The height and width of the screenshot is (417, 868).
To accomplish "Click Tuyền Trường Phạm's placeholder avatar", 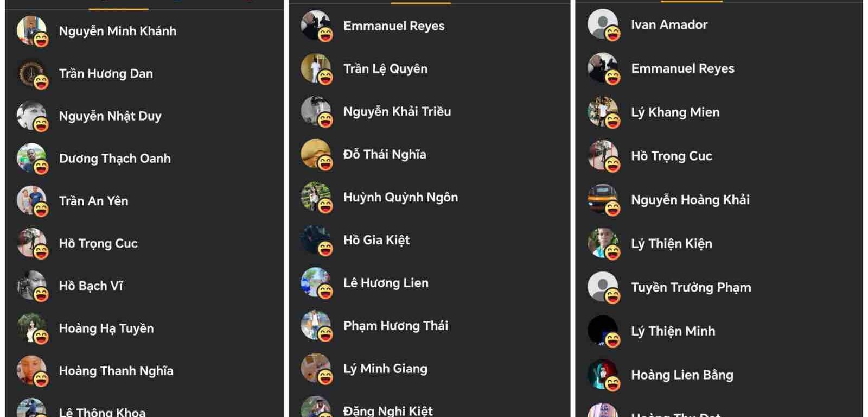I will click(x=603, y=287).
